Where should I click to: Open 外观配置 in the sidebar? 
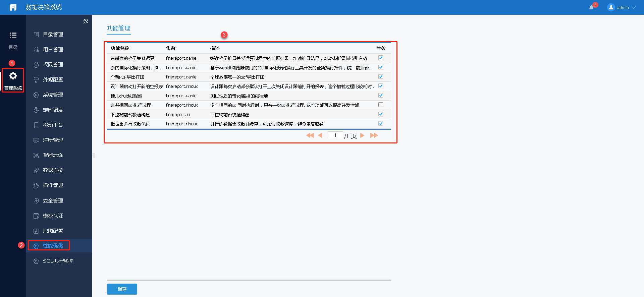tap(53, 80)
